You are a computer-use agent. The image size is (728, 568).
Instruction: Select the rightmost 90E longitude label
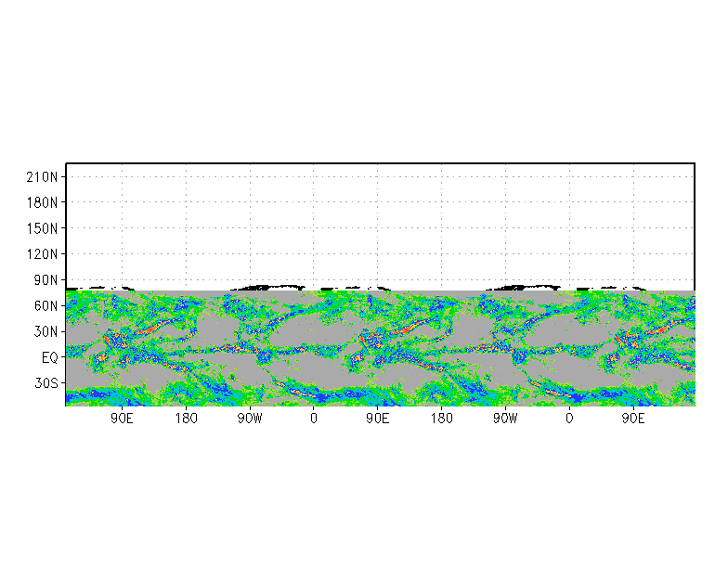point(633,419)
